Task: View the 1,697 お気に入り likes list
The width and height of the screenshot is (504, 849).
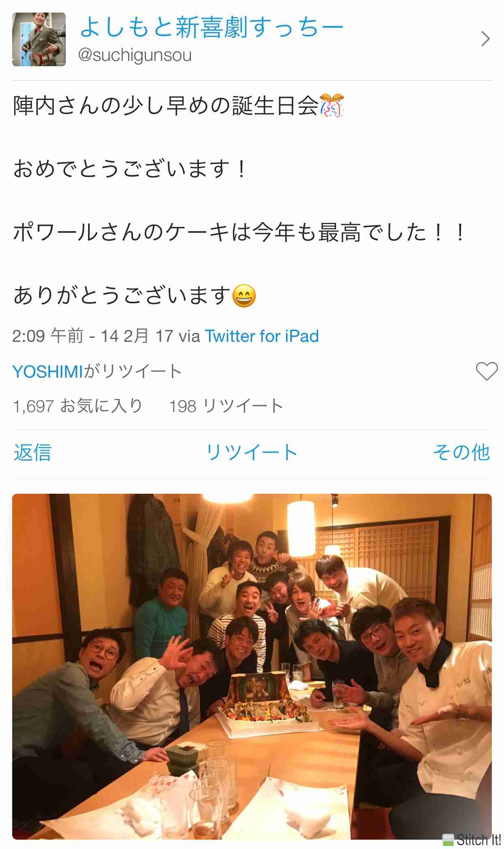Action: pyautogui.click(x=78, y=406)
